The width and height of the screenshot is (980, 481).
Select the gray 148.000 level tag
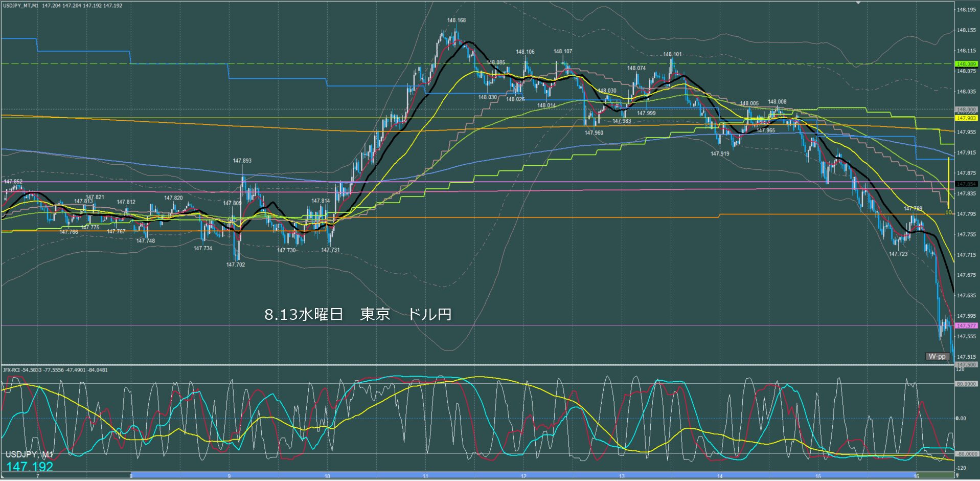click(x=966, y=110)
